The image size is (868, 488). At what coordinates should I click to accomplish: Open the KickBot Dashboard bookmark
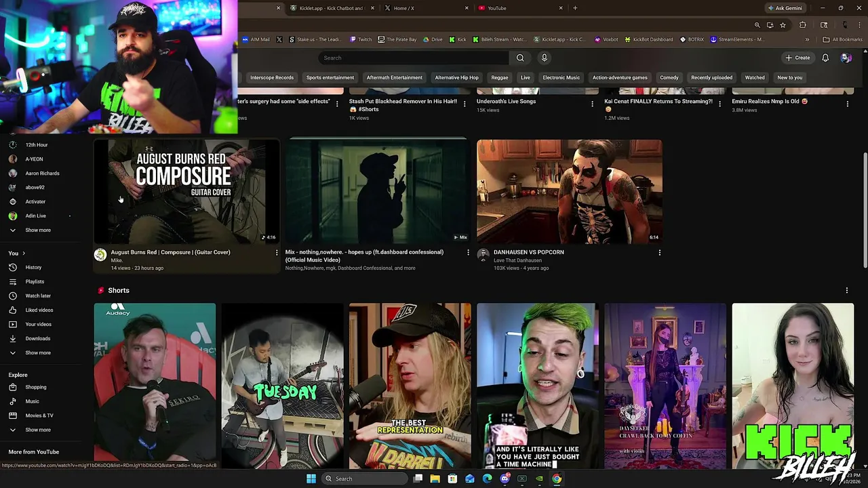click(x=648, y=39)
